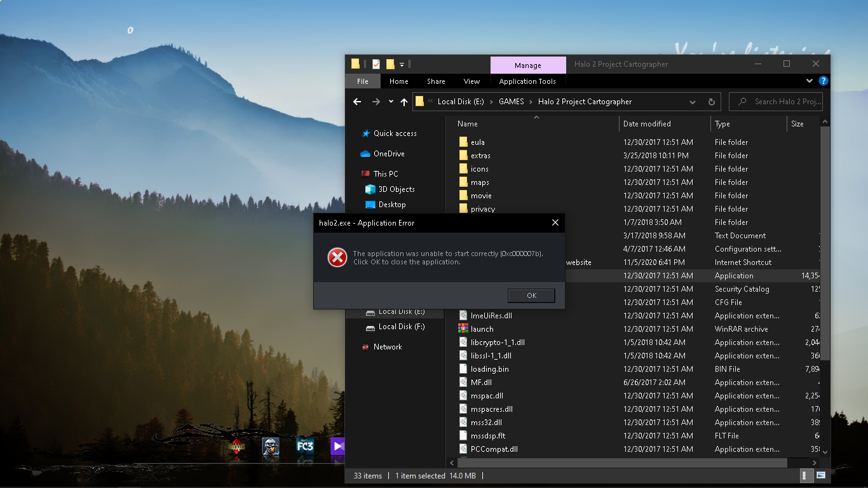Click the blue Help icon
Viewport: 868px width, 488px height.
[824, 81]
